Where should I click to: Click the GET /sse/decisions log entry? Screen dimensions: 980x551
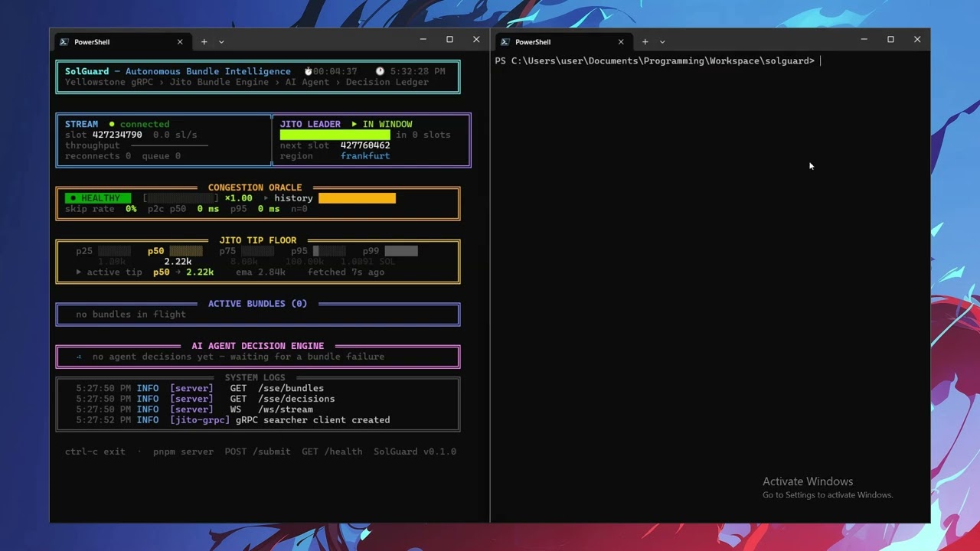click(x=283, y=399)
